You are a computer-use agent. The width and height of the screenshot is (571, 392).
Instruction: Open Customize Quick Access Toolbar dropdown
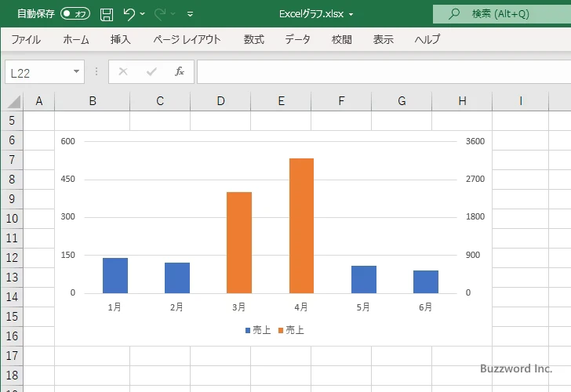click(190, 14)
